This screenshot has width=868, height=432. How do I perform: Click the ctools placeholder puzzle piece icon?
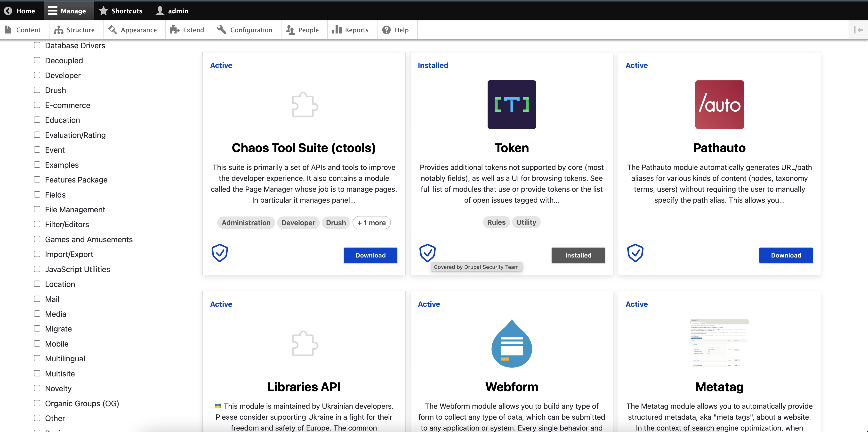coord(304,105)
